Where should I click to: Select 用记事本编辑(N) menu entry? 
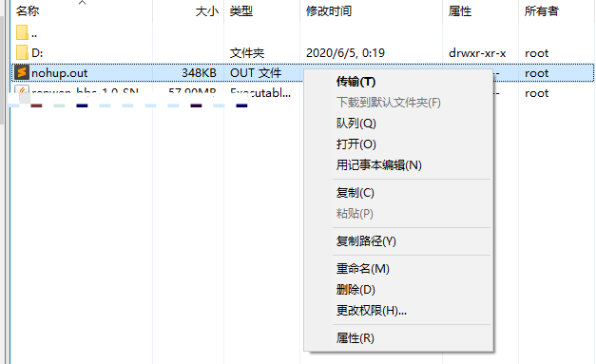pyautogui.click(x=379, y=165)
